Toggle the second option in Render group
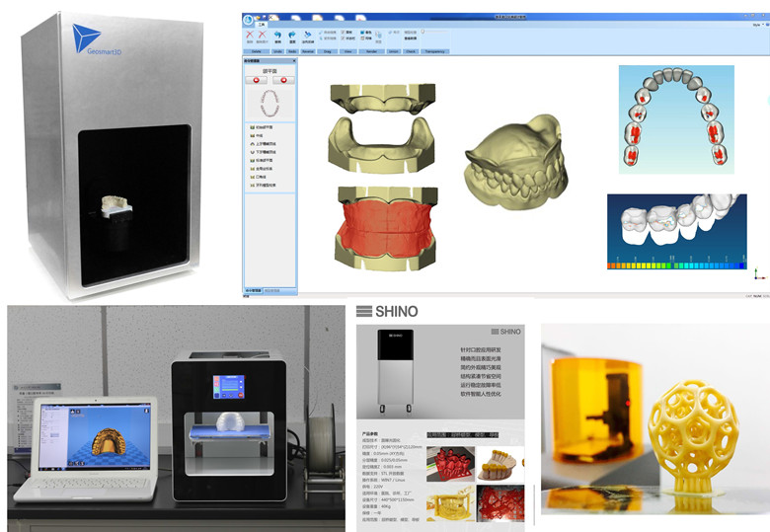770x532 pixels. 364,39
